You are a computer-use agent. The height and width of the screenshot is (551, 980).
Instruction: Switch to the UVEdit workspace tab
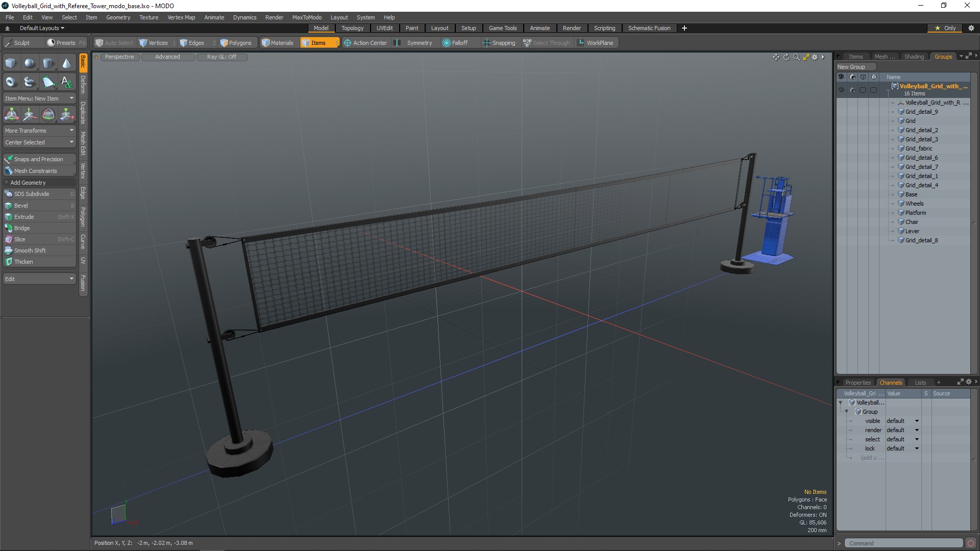(x=385, y=28)
